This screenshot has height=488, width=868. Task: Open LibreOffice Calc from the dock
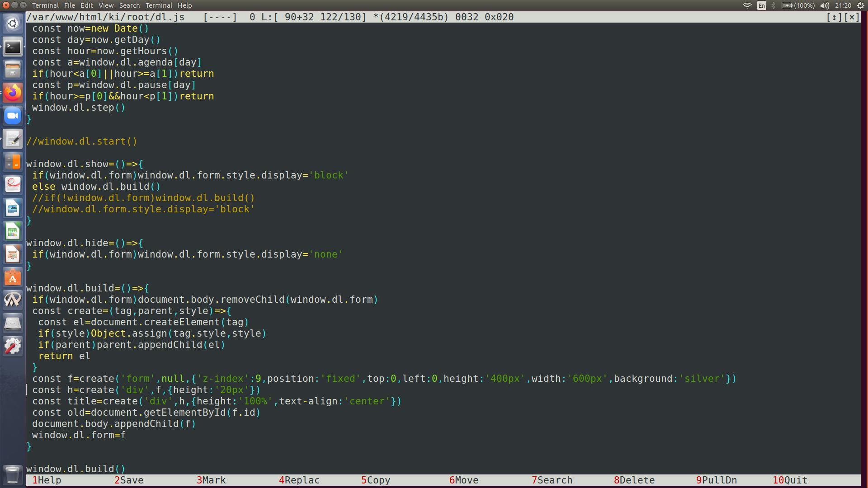tap(13, 231)
